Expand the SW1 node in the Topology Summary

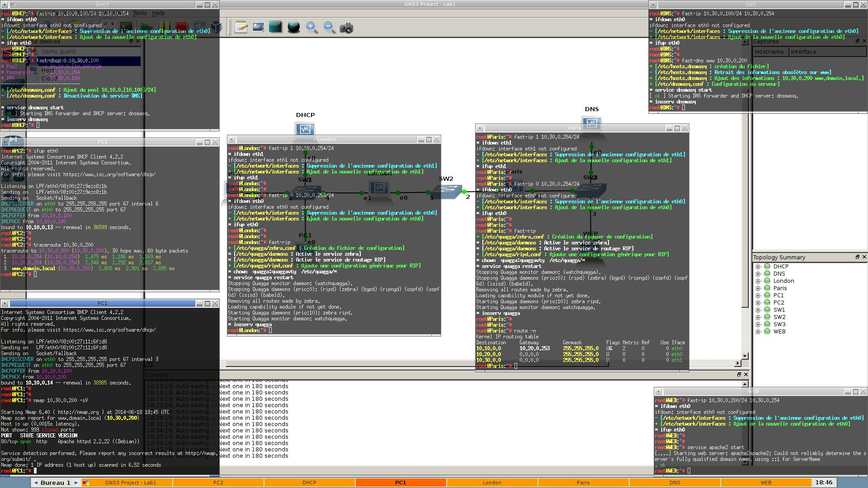(758, 310)
